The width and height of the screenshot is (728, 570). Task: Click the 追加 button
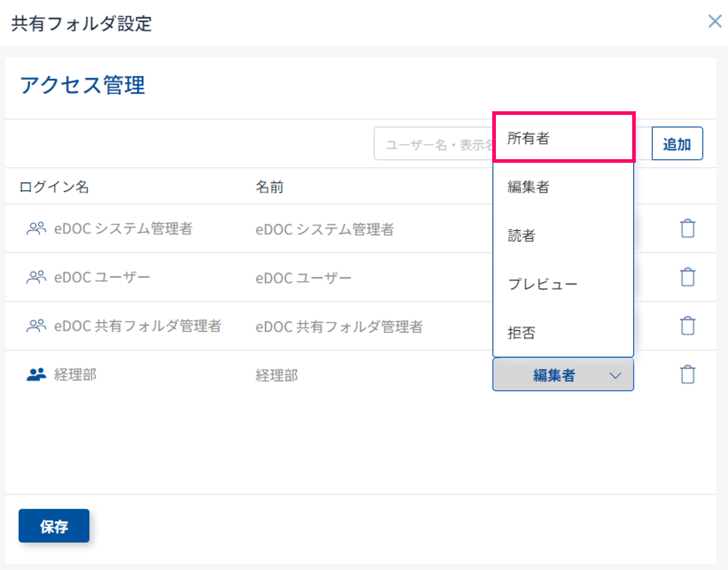click(677, 143)
